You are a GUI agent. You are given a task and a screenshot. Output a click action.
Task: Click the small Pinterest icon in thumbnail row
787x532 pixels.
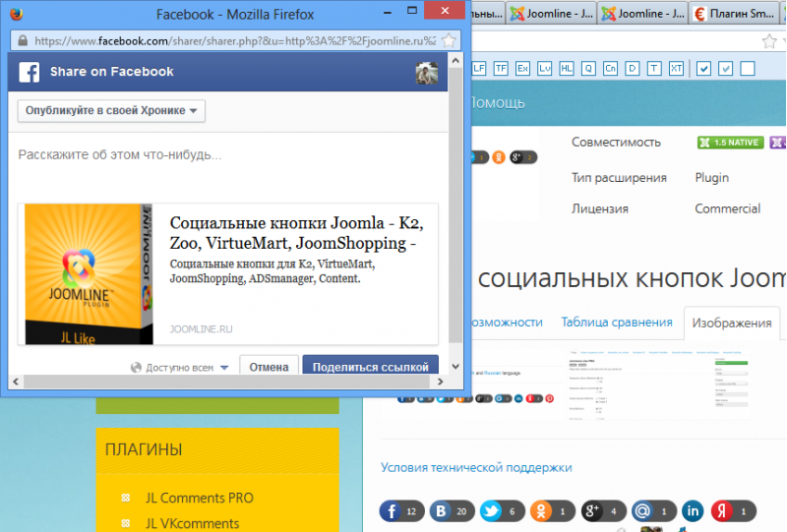pos(550,398)
